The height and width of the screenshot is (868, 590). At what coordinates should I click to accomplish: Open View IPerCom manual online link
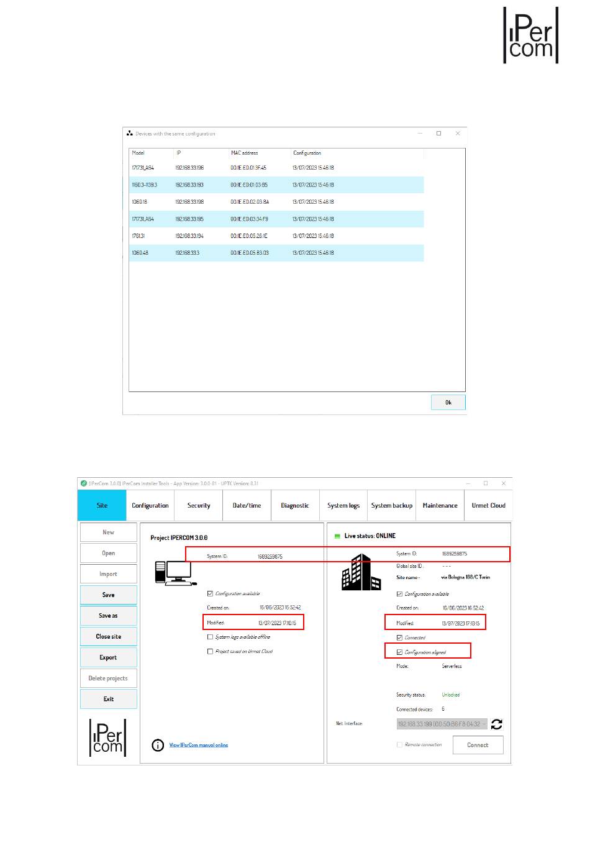point(199,745)
